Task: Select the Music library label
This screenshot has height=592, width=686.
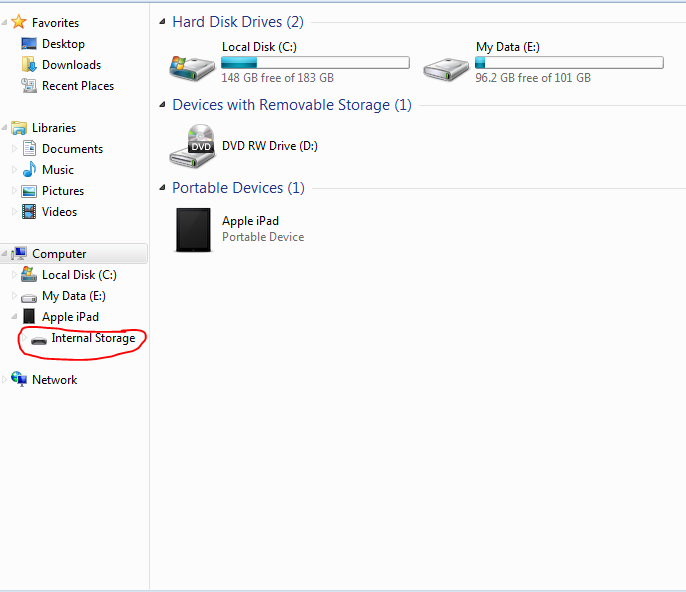Action: (58, 170)
